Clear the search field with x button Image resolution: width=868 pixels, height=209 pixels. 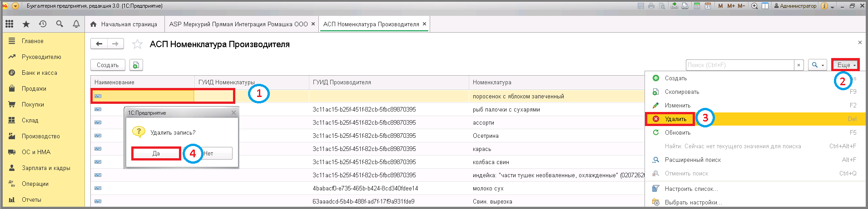click(x=799, y=65)
